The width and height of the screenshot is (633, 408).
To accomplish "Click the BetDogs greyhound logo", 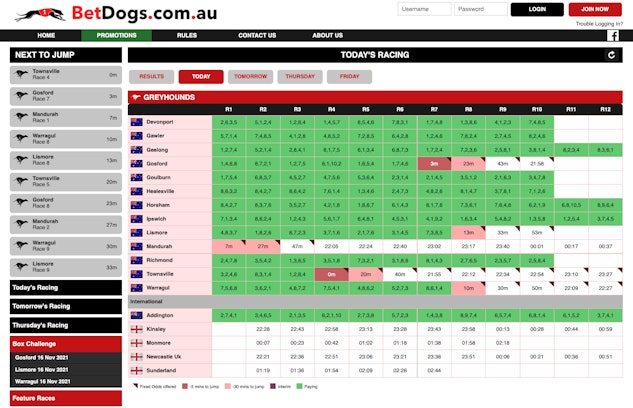I will tap(40, 15).
